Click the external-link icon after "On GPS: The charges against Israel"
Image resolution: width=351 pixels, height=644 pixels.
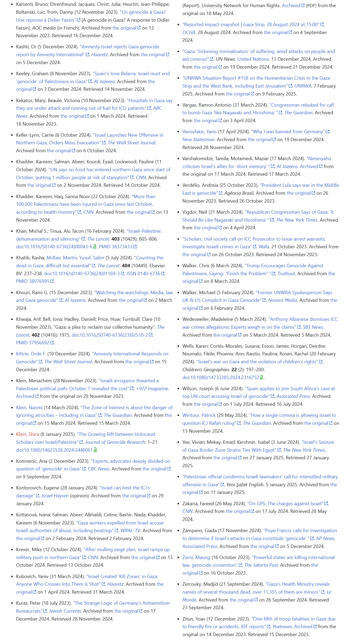(326, 504)
